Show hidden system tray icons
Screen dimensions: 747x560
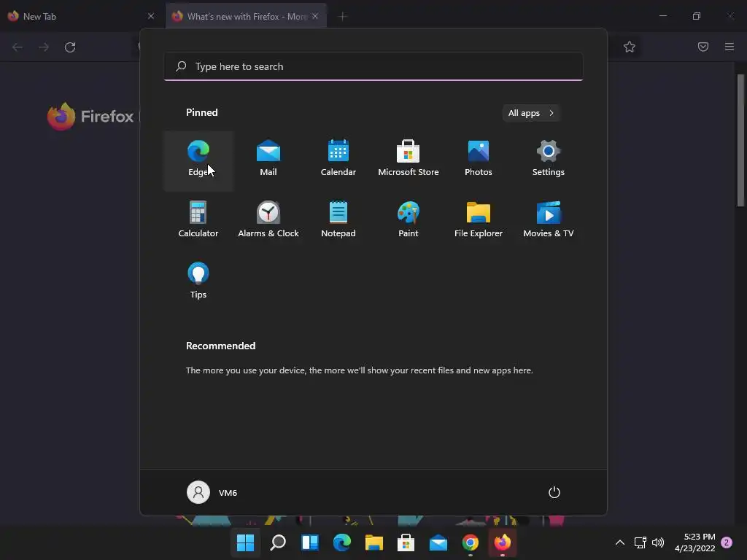620,542
